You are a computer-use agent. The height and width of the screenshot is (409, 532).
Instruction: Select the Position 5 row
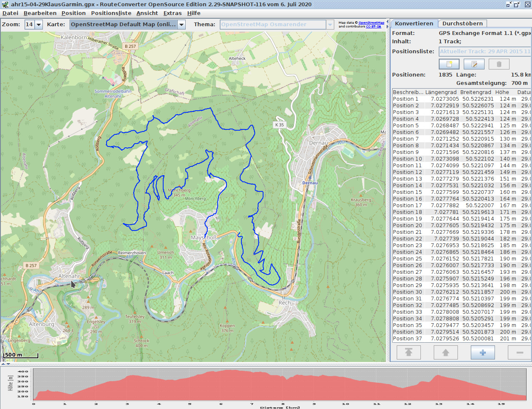pos(462,126)
